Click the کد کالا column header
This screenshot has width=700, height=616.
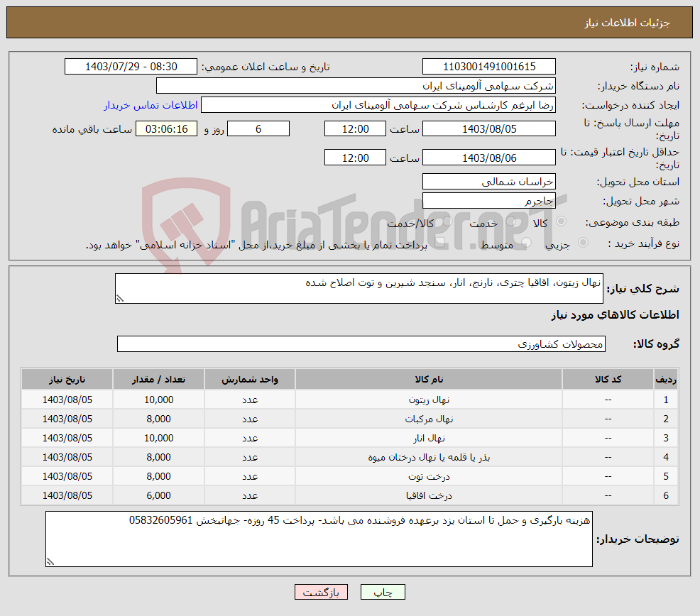(608, 380)
